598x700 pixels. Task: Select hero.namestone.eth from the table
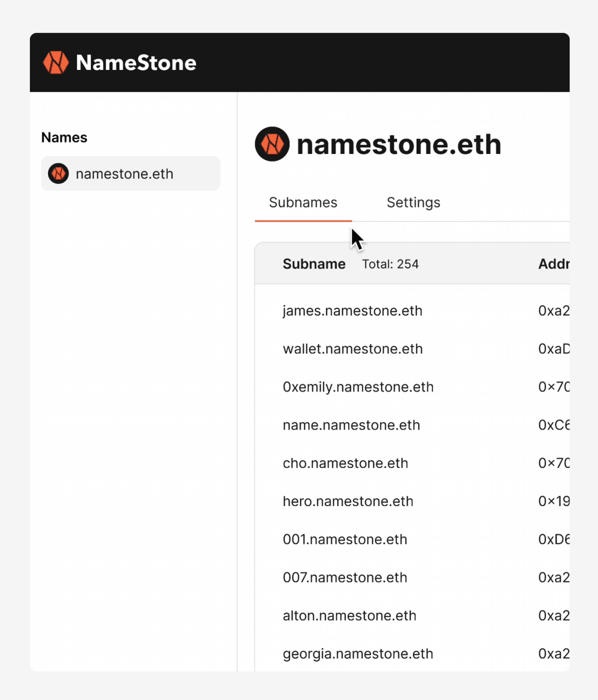click(x=348, y=501)
